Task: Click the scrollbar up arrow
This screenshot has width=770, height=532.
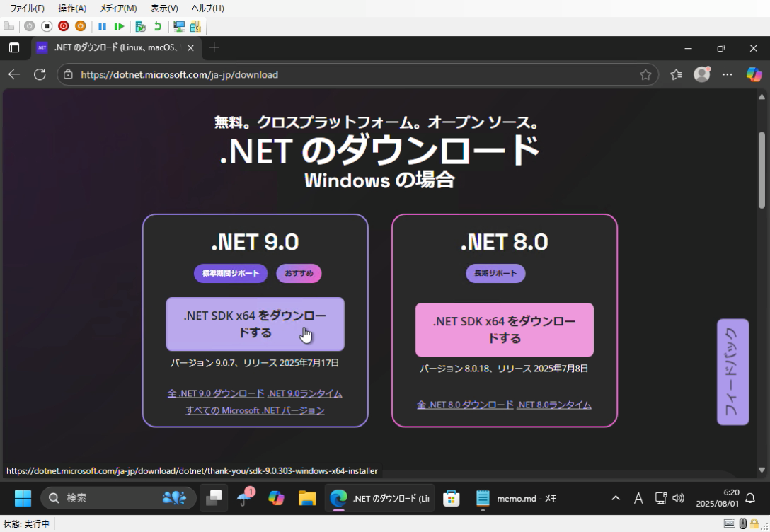Action: pos(762,97)
